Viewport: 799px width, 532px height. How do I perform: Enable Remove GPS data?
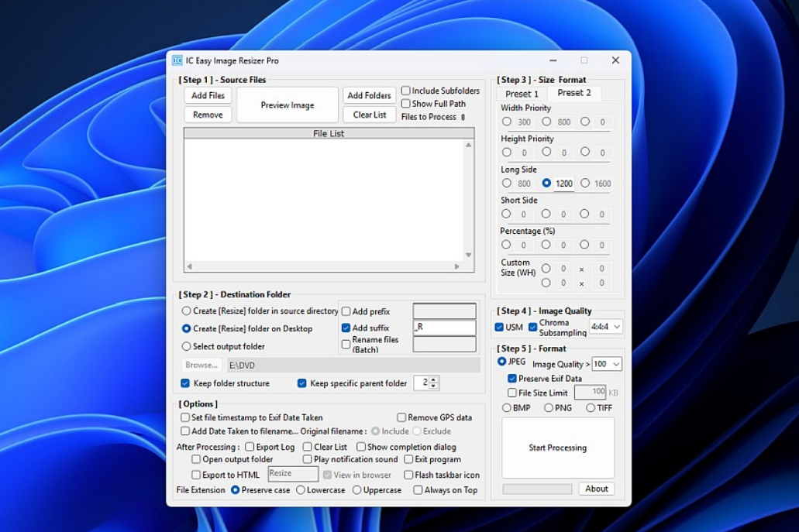pyautogui.click(x=402, y=417)
